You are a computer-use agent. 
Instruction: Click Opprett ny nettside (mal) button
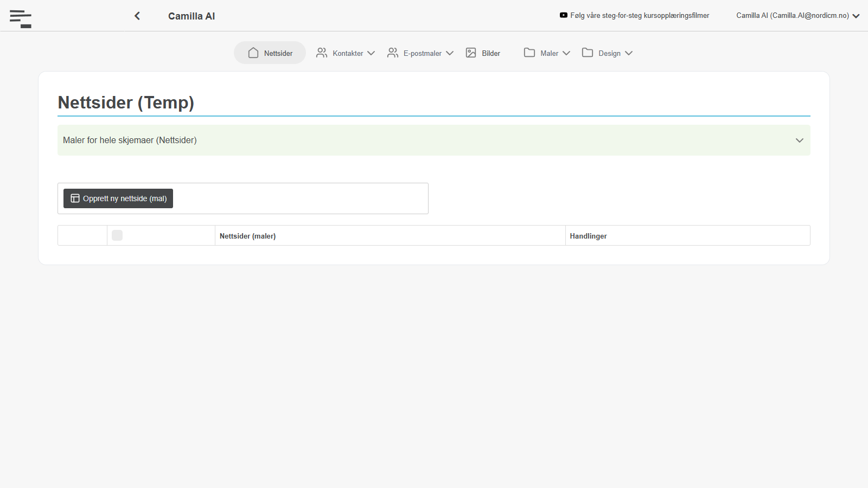[118, 198]
